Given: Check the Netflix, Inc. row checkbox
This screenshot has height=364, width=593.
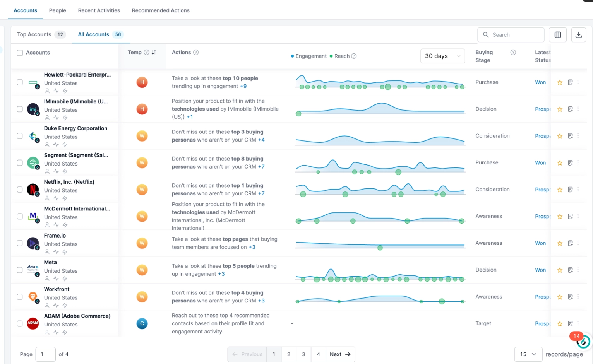Looking at the screenshot, I should click(20, 190).
